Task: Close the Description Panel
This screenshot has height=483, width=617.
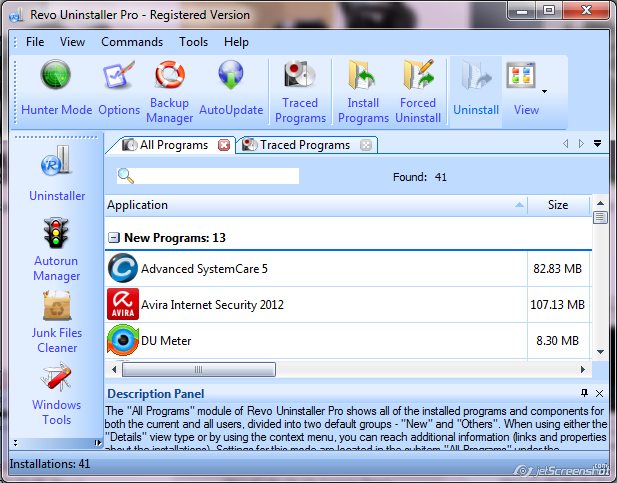Action: [x=599, y=393]
